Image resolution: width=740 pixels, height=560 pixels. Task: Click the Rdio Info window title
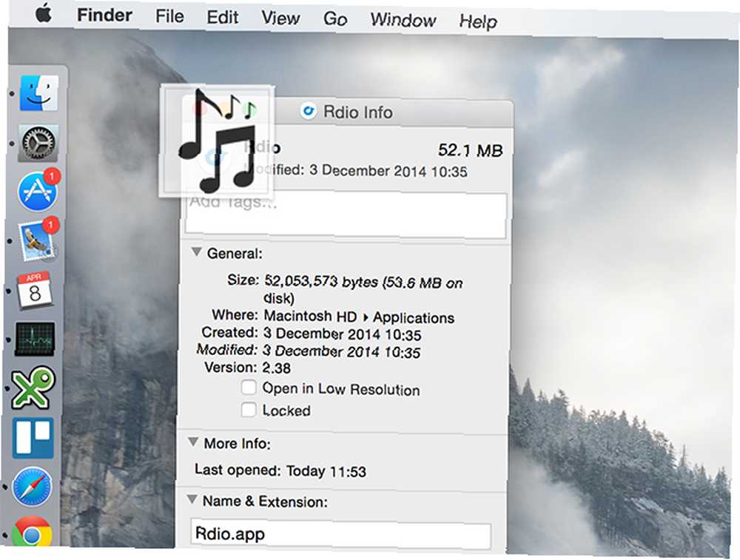(357, 112)
